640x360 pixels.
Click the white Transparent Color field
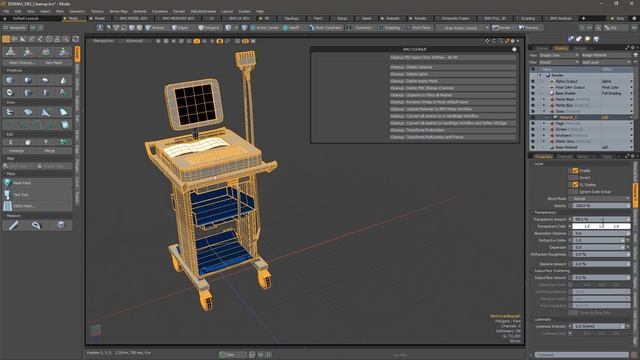601,226
